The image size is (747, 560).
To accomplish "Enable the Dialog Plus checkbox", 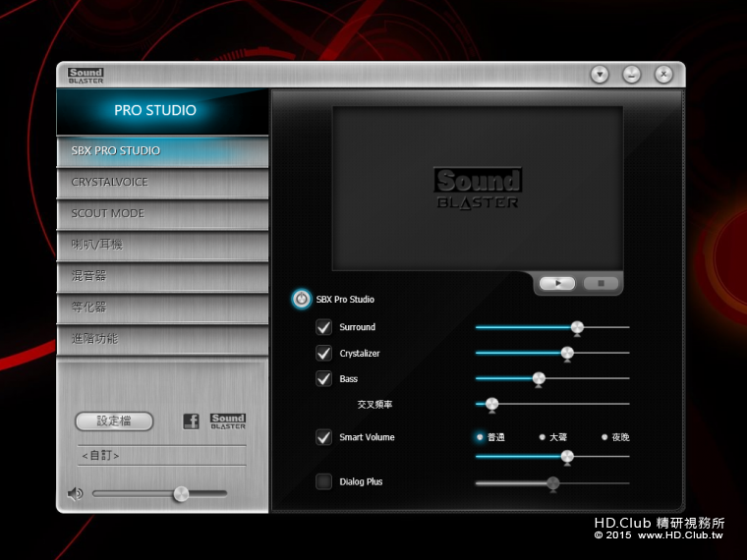I will click(324, 481).
